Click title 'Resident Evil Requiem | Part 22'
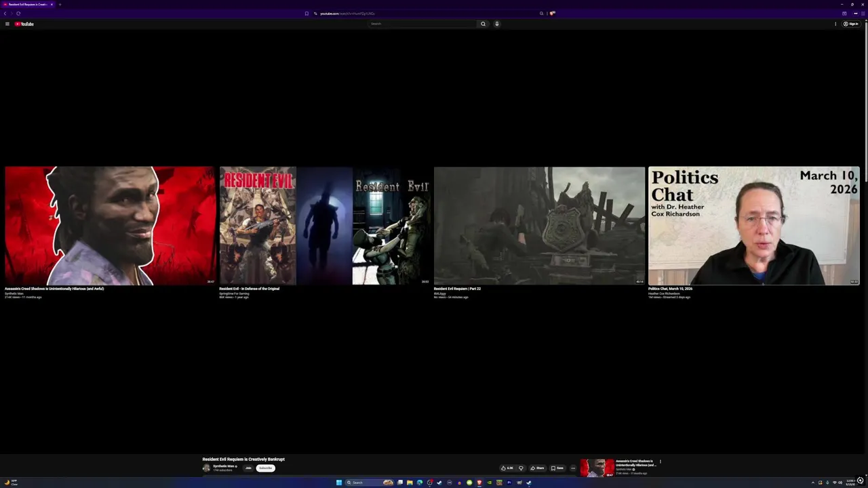This screenshot has height=488, width=868. (x=457, y=289)
